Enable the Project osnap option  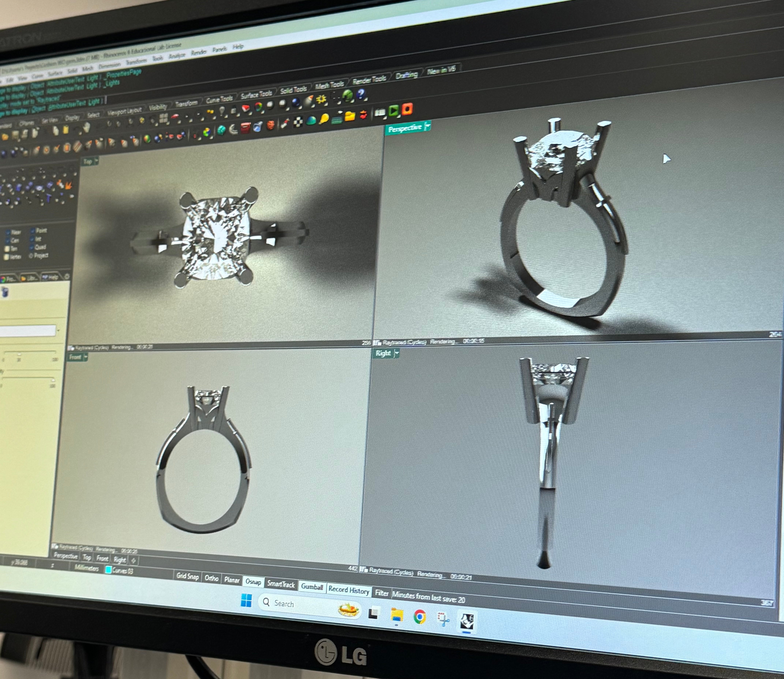(x=31, y=256)
